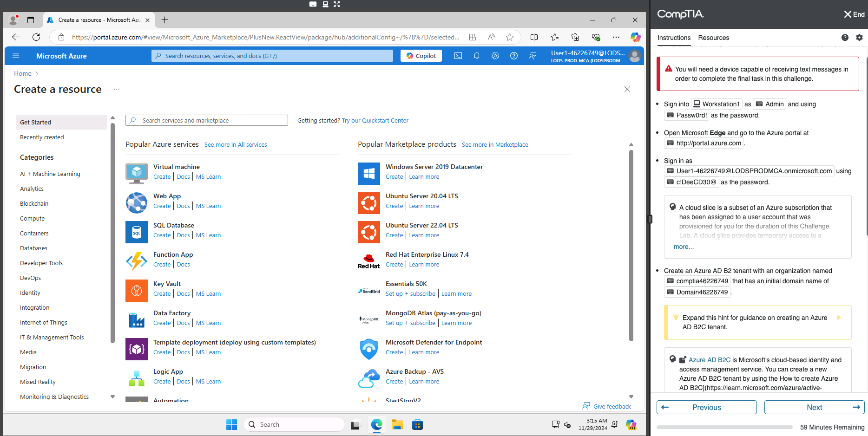
Task: Click the SQL Database service icon
Action: tap(137, 232)
